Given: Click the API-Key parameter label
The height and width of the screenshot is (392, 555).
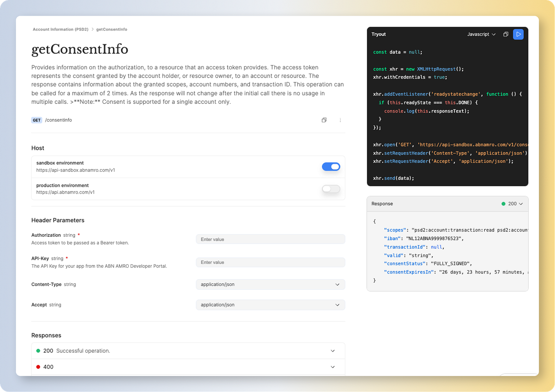Looking at the screenshot, I should 40,258.
